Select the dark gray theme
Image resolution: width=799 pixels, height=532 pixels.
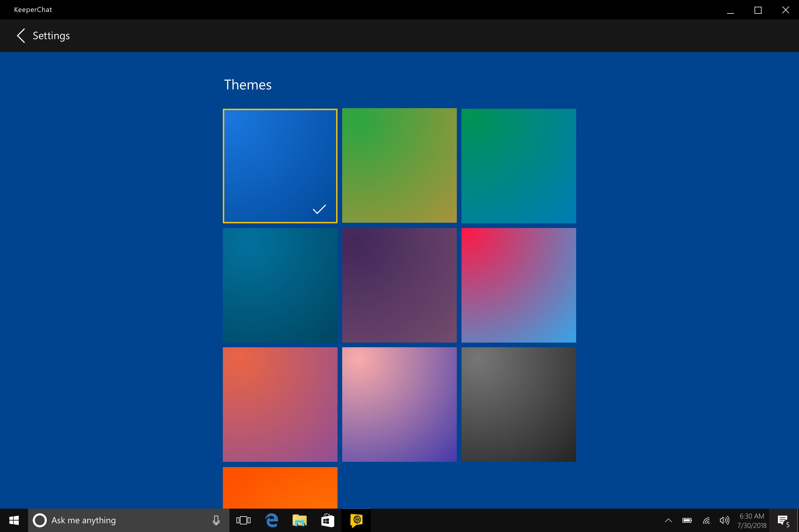(x=519, y=405)
